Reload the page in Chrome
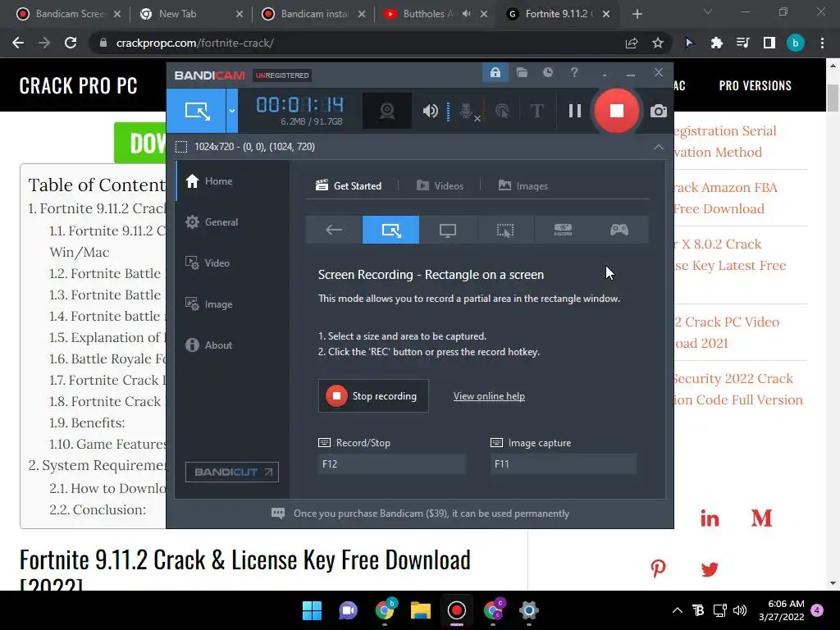This screenshot has height=630, width=840. click(x=71, y=43)
